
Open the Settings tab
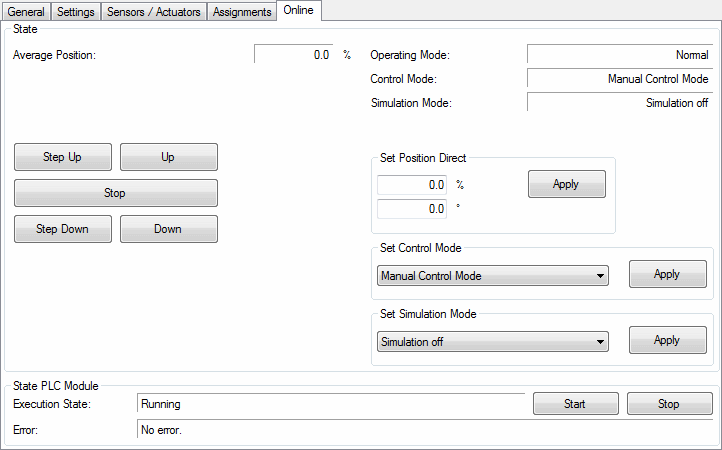[x=76, y=12]
